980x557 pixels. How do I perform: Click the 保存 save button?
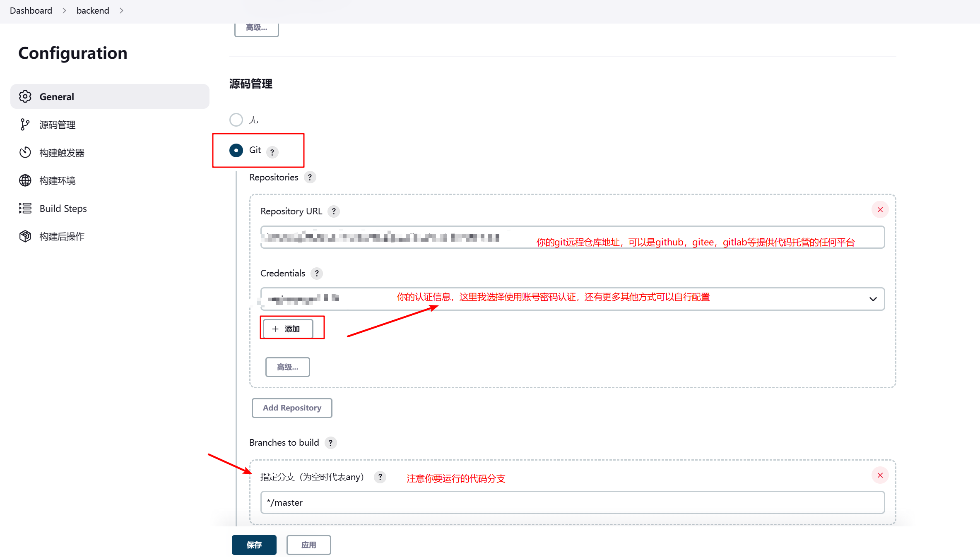(254, 545)
